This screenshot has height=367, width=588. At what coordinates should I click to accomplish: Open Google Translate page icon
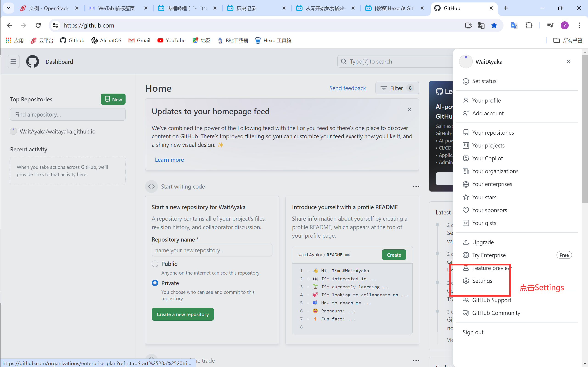tap(481, 25)
